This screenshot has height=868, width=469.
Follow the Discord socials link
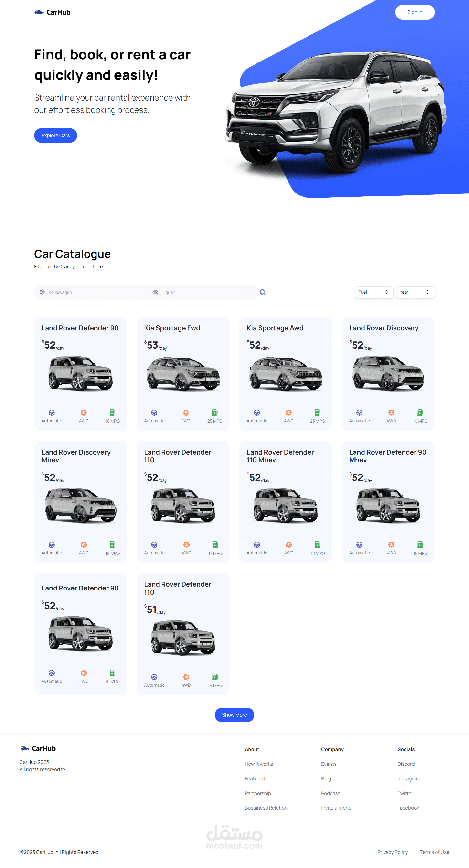tap(406, 764)
